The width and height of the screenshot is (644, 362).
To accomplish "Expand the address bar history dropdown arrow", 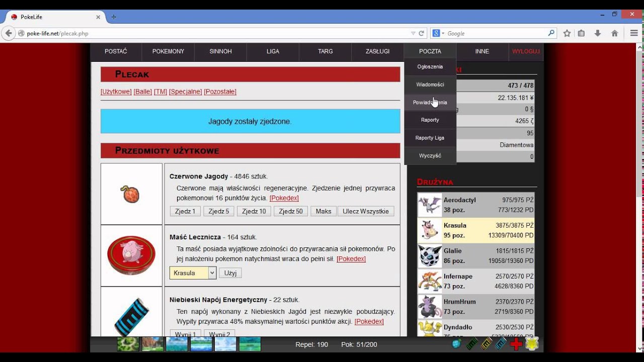I will tap(413, 33).
